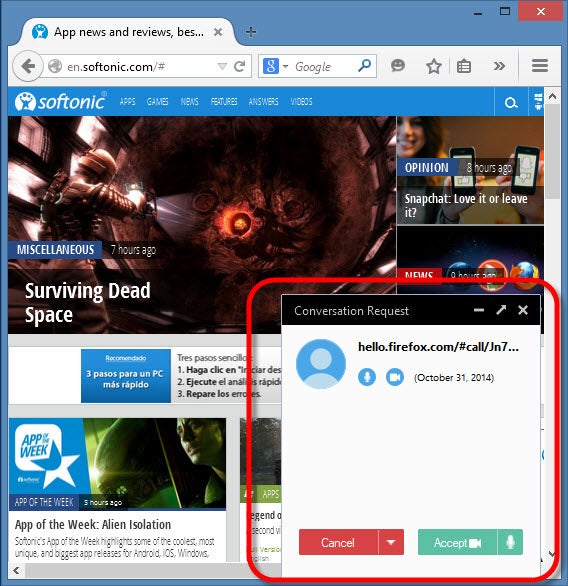Accept the call with audio only microphone
This screenshot has width=568, height=586.
pyautogui.click(x=510, y=542)
